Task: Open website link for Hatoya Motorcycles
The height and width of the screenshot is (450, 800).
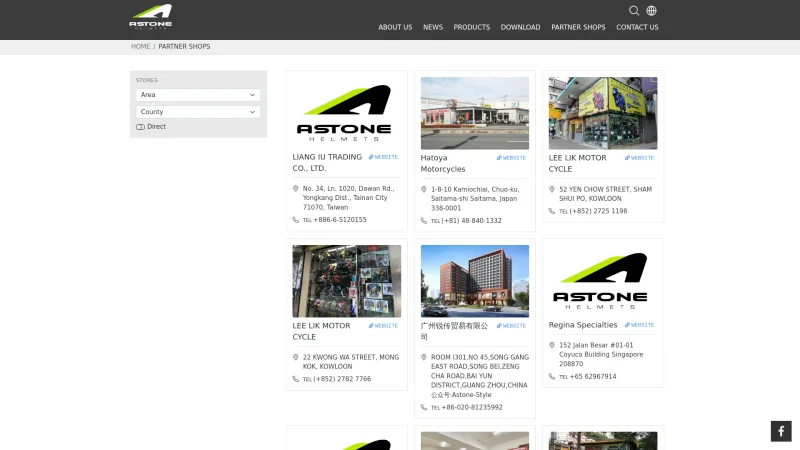Action: 511,158
